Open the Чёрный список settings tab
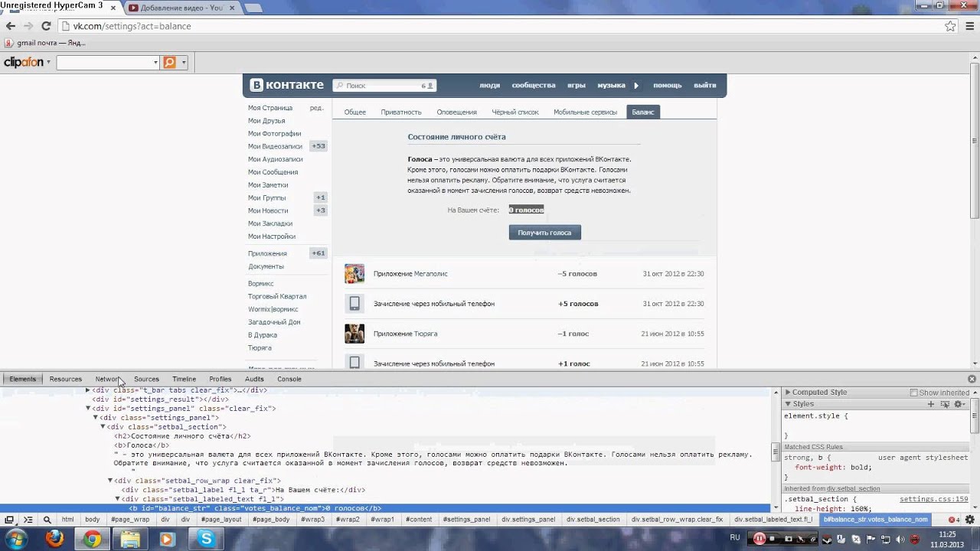This screenshot has width=980, height=551. click(515, 112)
